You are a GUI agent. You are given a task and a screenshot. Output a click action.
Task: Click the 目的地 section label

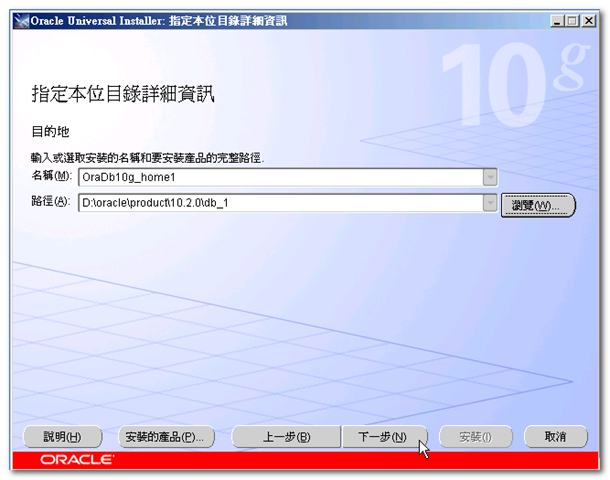(50, 131)
